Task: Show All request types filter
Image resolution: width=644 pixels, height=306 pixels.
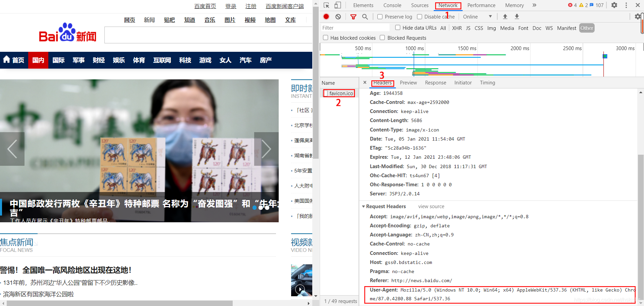Action: coord(443,28)
